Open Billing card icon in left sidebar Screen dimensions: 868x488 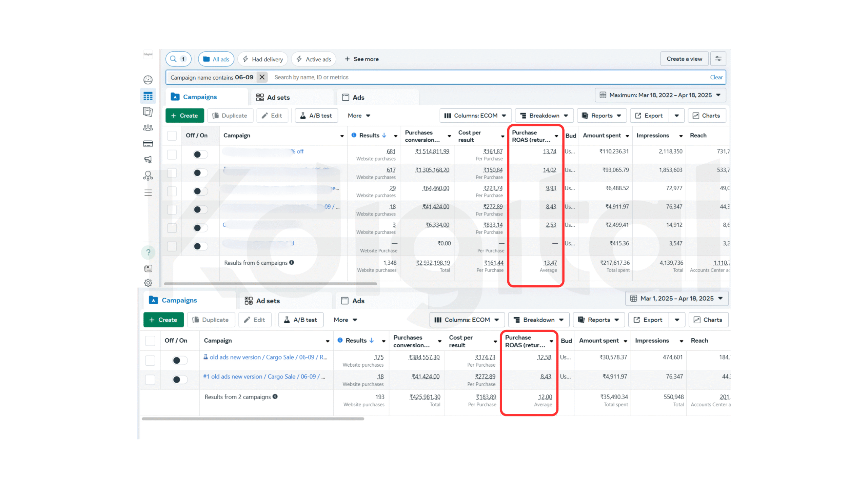(x=148, y=144)
